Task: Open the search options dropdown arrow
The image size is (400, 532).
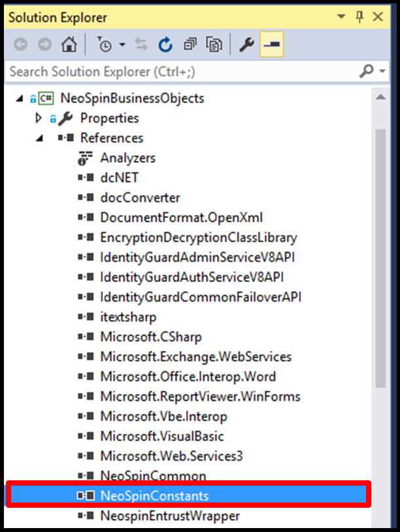Action: point(382,71)
